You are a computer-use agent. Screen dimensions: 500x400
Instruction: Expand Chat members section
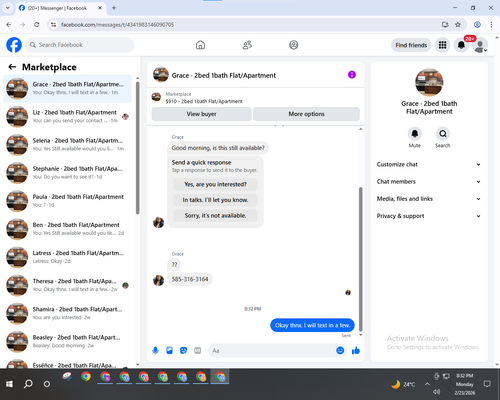(429, 182)
